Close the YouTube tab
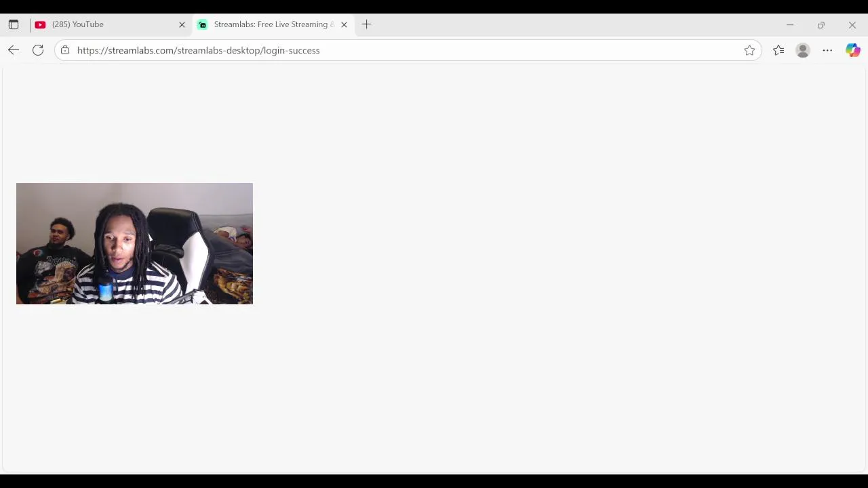 click(x=182, y=24)
